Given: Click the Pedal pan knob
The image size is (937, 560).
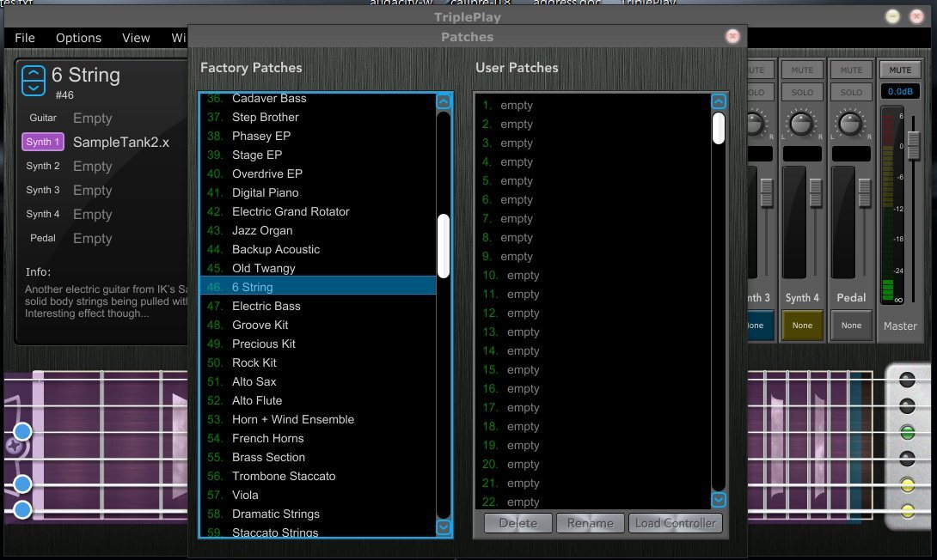Looking at the screenshot, I should point(850,124).
